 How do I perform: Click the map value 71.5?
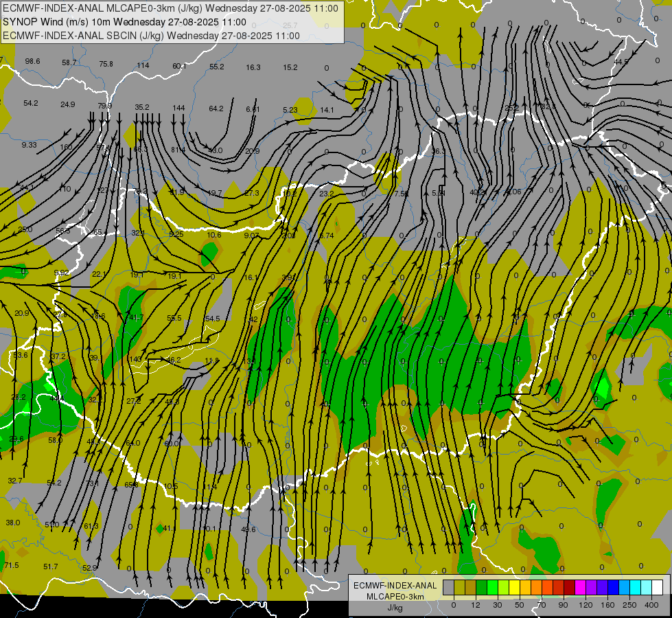[x=12, y=565]
